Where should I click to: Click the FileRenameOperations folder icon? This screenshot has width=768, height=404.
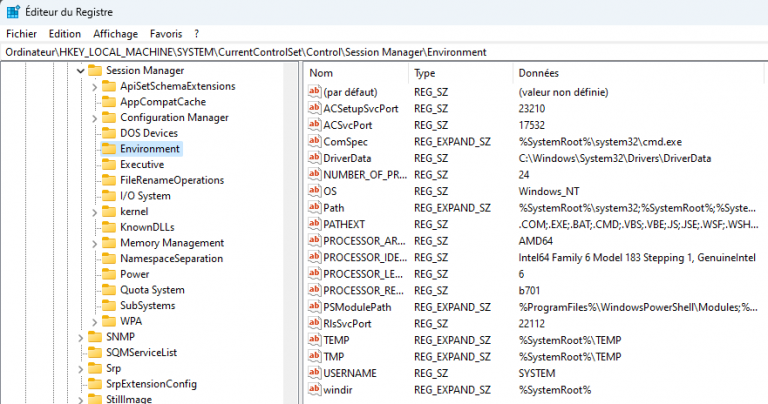109,180
